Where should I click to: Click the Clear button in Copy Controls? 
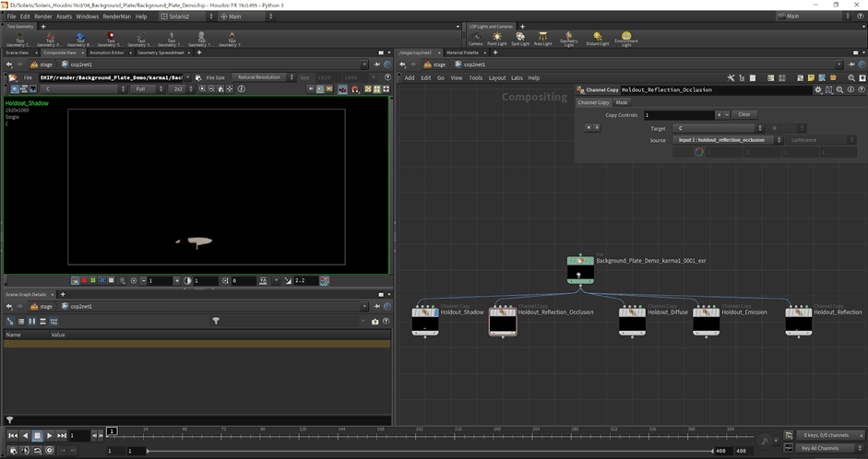pos(744,114)
